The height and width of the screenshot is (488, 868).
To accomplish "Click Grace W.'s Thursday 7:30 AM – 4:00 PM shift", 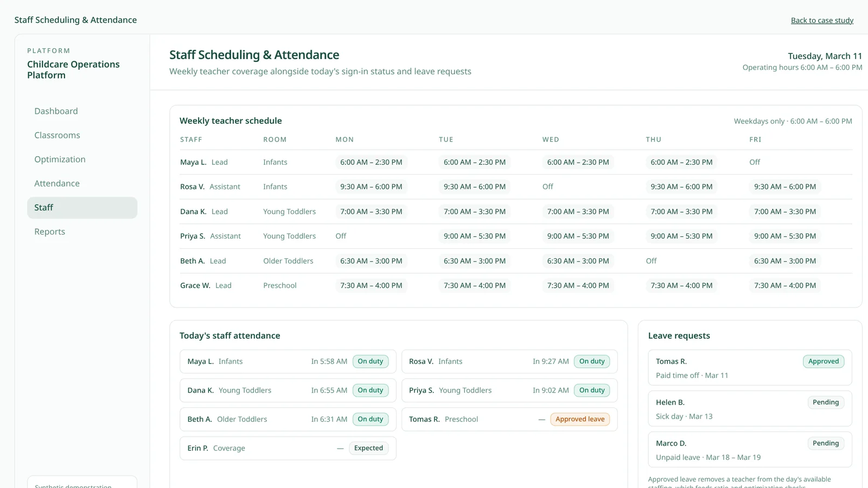I will [681, 285].
